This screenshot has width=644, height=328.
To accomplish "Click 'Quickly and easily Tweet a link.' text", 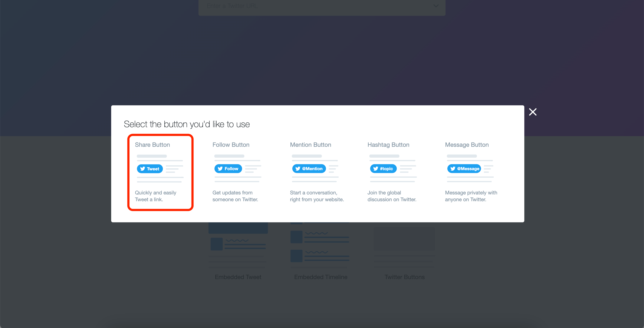I will pyautogui.click(x=155, y=196).
